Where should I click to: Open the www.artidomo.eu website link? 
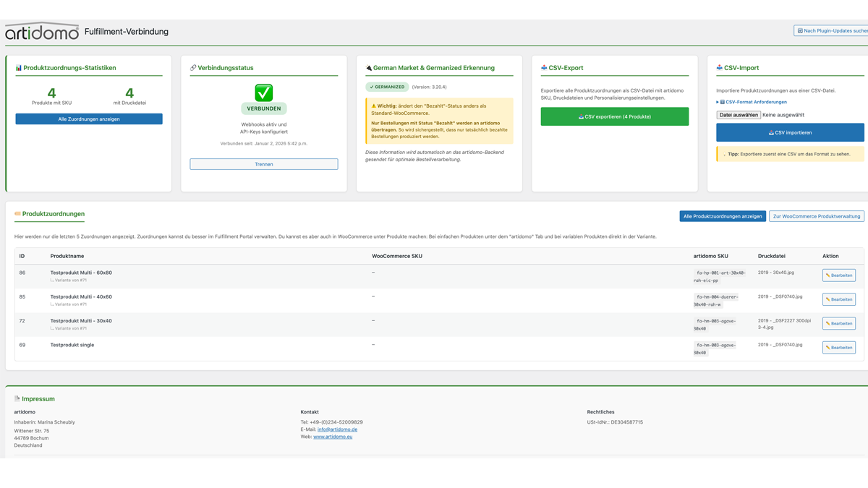[332, 435]
